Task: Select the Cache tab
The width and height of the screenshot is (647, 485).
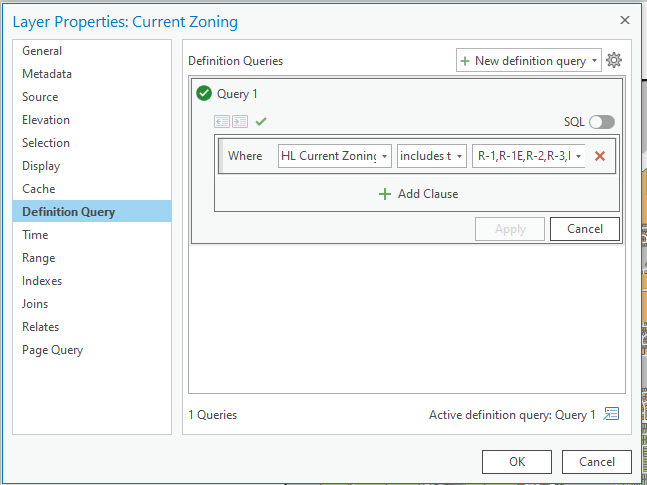Action: [92, 189]
